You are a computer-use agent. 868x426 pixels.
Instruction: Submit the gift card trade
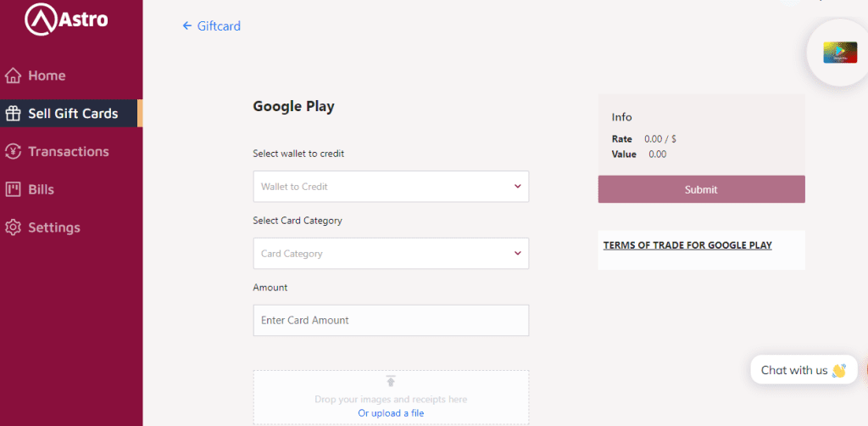701,189
